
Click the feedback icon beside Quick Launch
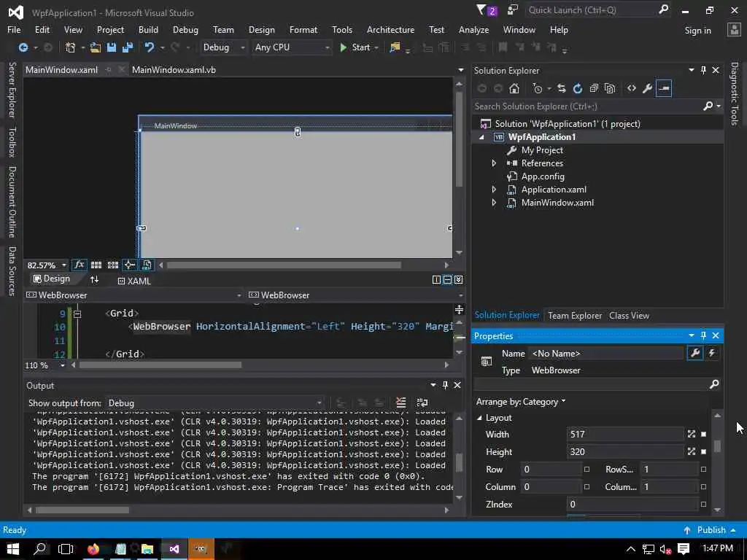click(x=513, y=10)
